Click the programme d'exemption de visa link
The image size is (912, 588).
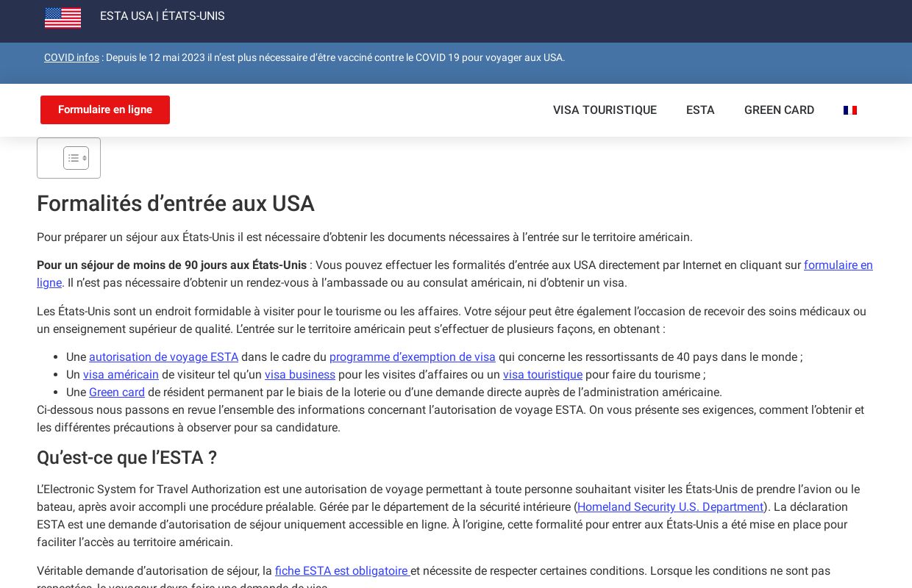(413, 357)
